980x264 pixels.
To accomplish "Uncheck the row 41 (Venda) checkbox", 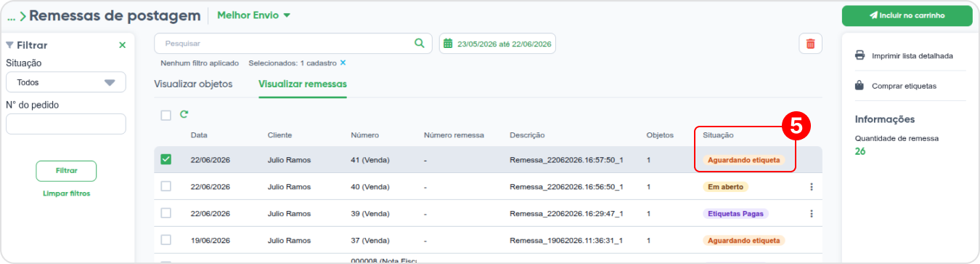I will [x=166, y=159].
